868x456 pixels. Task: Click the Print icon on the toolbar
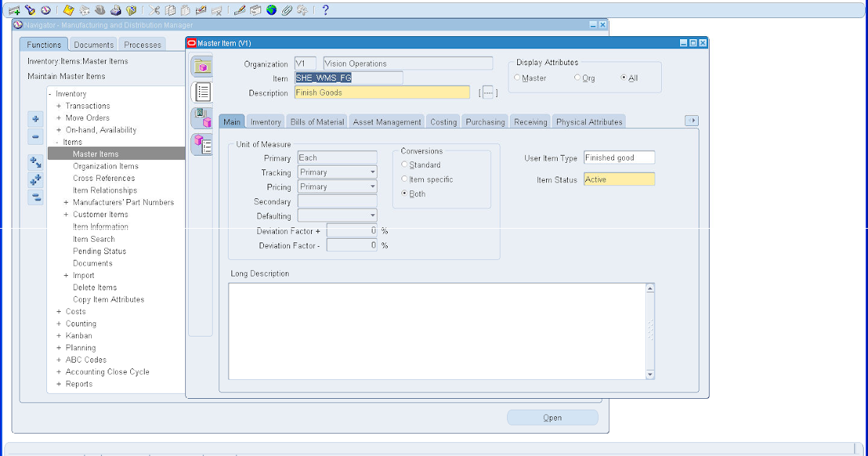coord(114,10)
